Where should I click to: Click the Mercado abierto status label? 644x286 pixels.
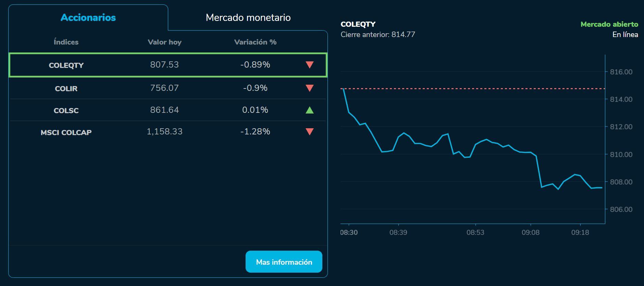point(609,24)
